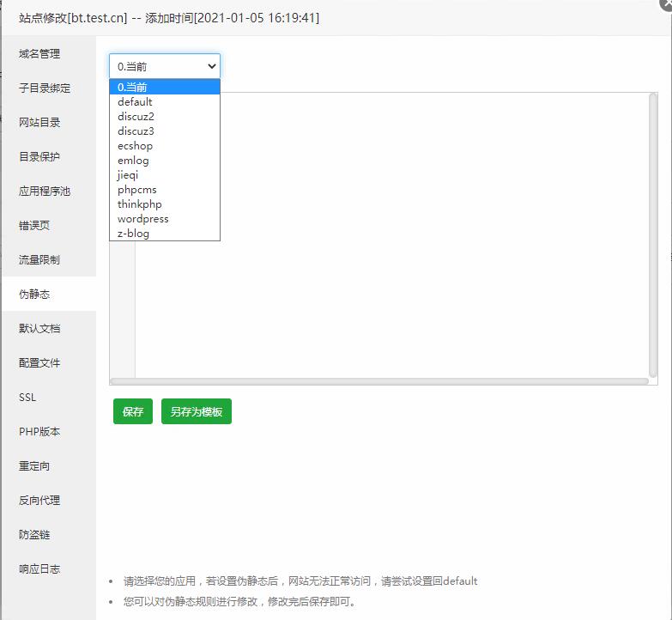This screenshot has height=620, width=672.
Task: Open the 反向代理 tab
Action: [x=49, y=500]
